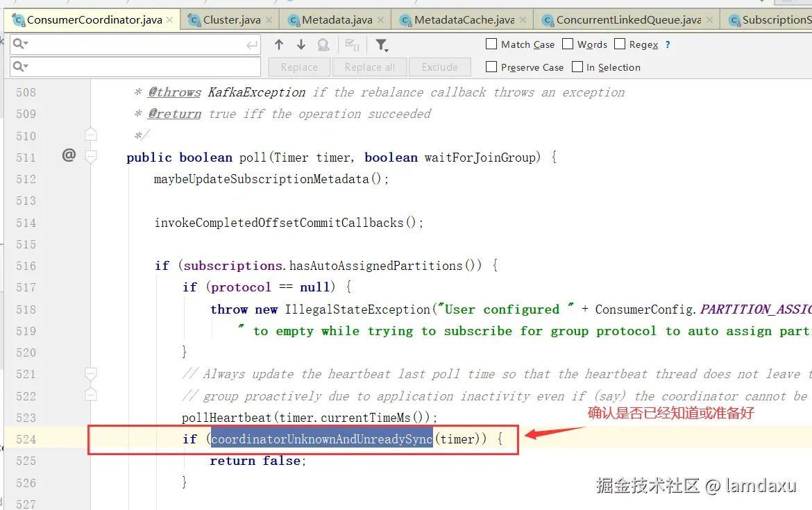The width and height of the screenshot is (812, 510).
Task: Collapse the poll method at line 511
Action: [x=91, y=156]
